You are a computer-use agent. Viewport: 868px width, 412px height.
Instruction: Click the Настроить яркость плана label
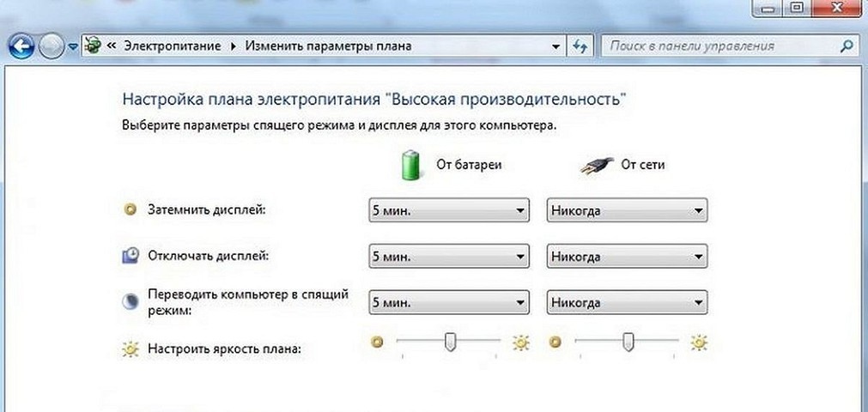(225, 349)
